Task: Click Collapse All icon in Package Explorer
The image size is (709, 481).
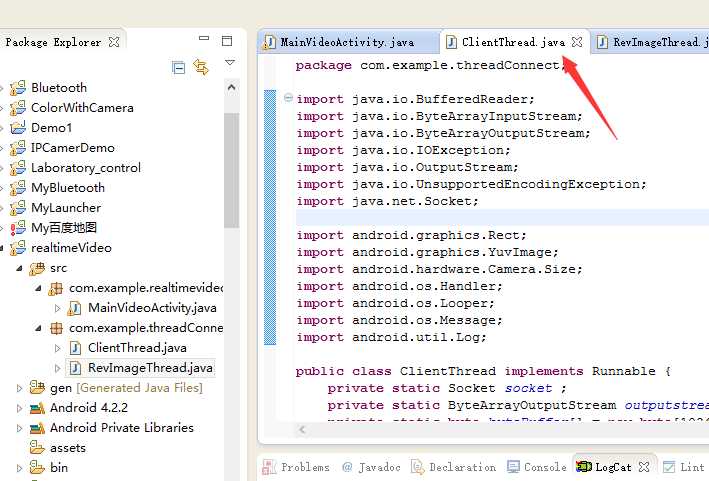Action: [179, 68]
